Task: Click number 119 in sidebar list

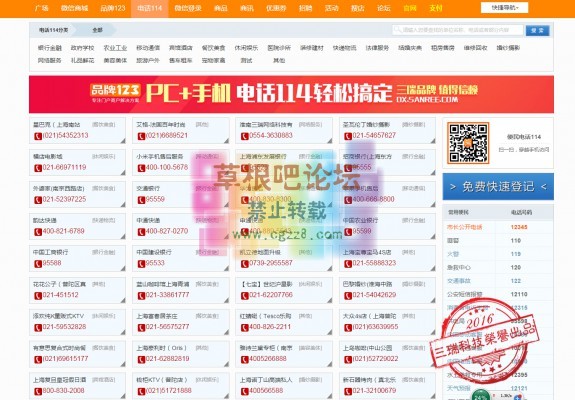Action: pyautogui.click(x=516, y=254)
